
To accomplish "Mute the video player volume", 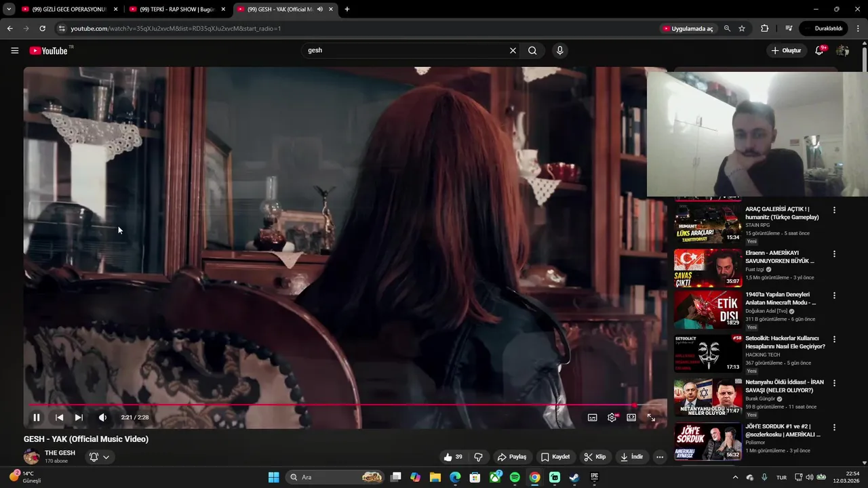I will (102, 418).
